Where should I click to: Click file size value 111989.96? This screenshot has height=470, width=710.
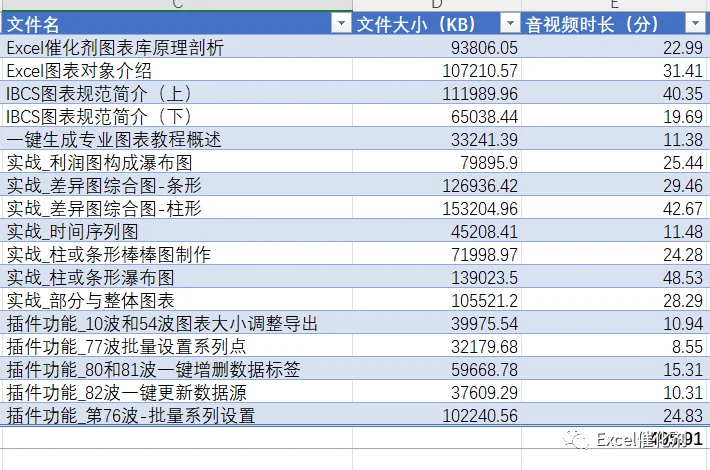[480, 93]
